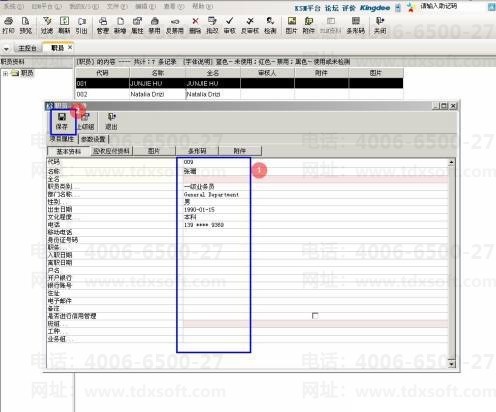
Task: Click the red X 删除 delete icon
Action: click(x=195, y=26)
